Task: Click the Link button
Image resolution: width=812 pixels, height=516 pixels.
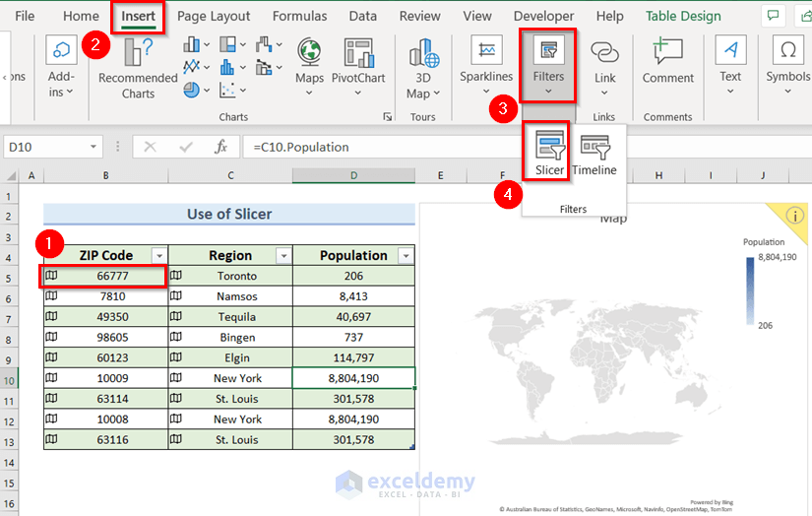Action: click(604, 67)
